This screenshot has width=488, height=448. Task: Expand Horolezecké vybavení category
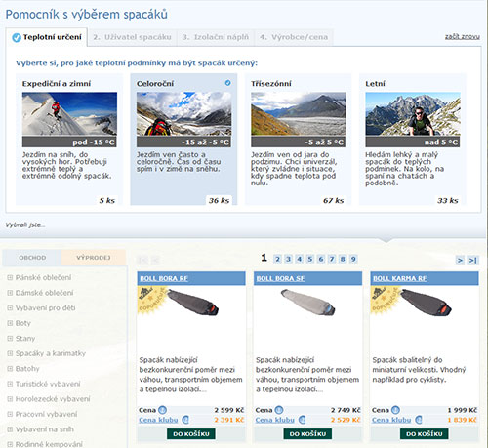point(10,399)
